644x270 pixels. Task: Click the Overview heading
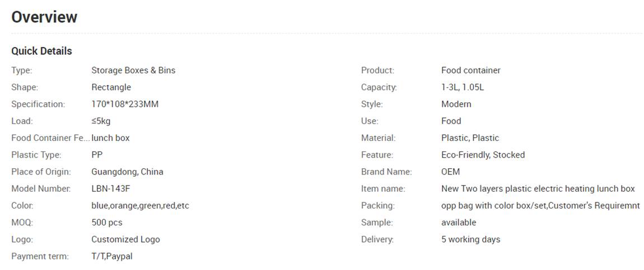tap(44, 17)
